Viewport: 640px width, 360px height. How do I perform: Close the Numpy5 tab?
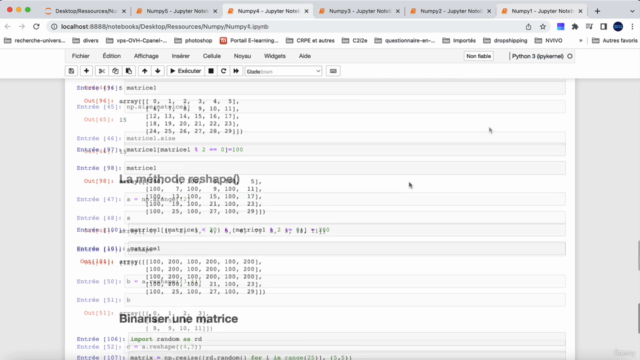(x=215, y=11)
